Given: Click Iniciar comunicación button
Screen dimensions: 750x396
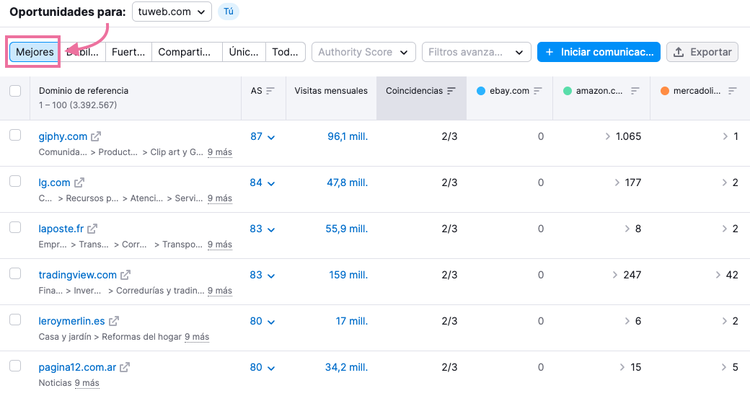Looking at the screenshot, I should pyautogui.click(x=599, y=52).
